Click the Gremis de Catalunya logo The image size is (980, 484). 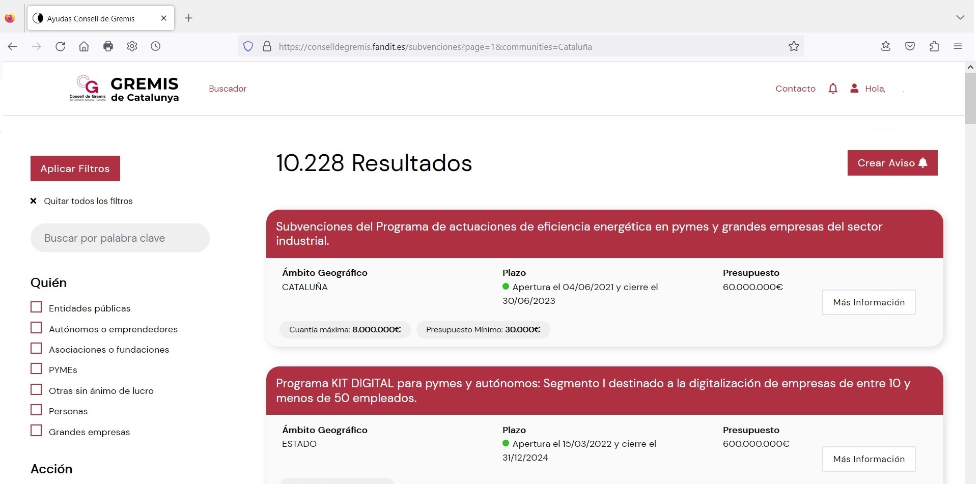tap(124, 89)
